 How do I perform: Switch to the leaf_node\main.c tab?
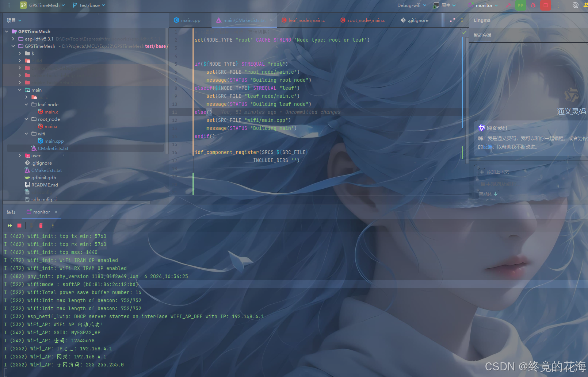tap(303, 20)
